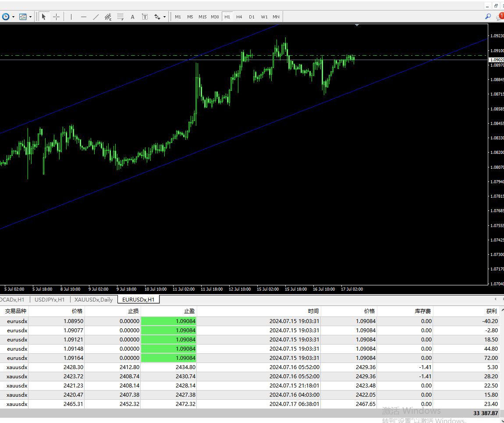Image resolution: width=504 pixels, height=423 pixels.
Task: Expand the Arrows objects dropdown
Action: click(x=165, y=17)
